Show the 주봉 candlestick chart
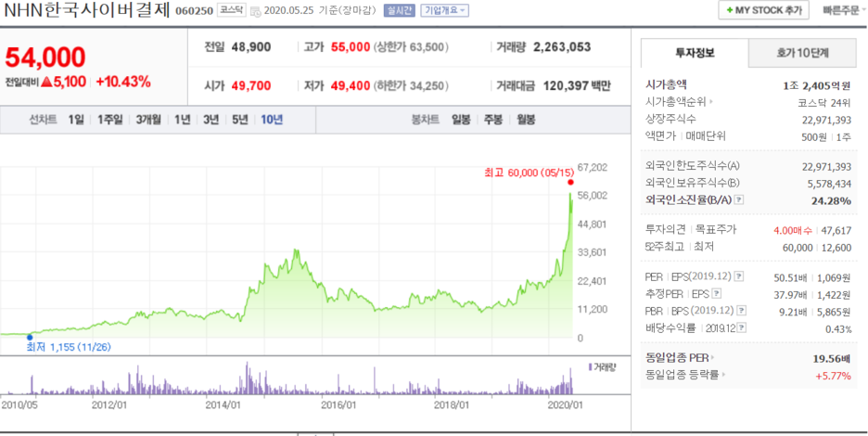Image resolution: width=868 pixels, height=436 pixels. tap(492, 120)
